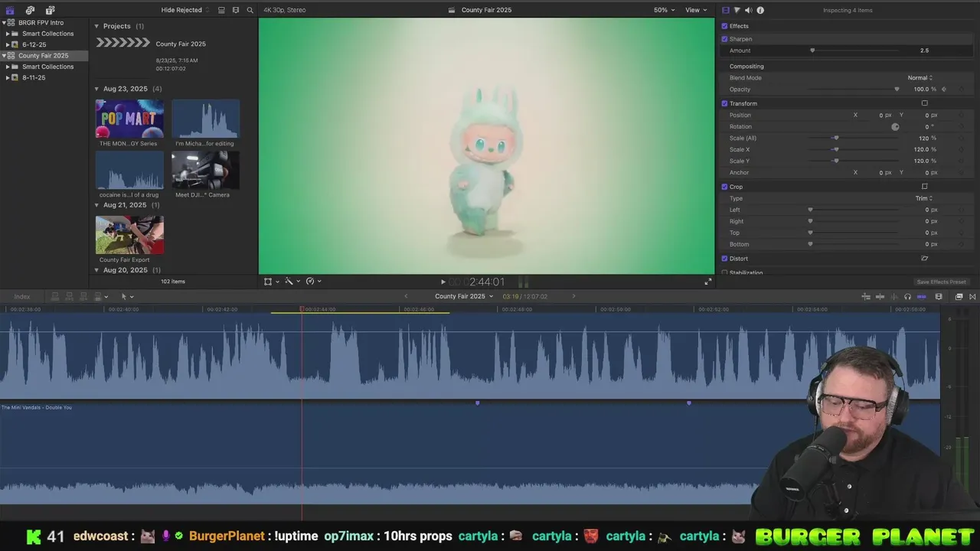Toggle clip appearance filmstrip/list view icon

(x=221, y=10)
